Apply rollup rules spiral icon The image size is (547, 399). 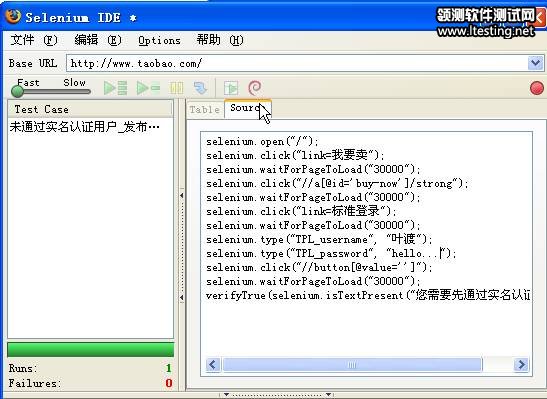[x=255, y=88]
